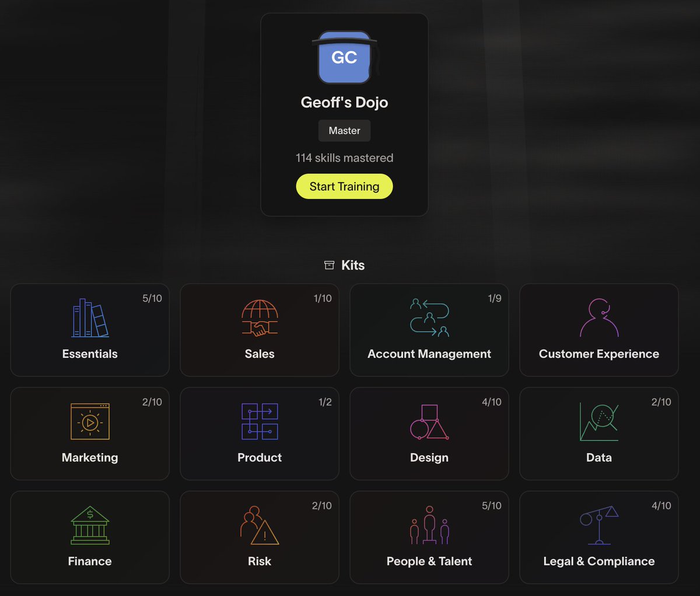
Task: Click the Data scatter chart icon
Action: click(598, 421)
